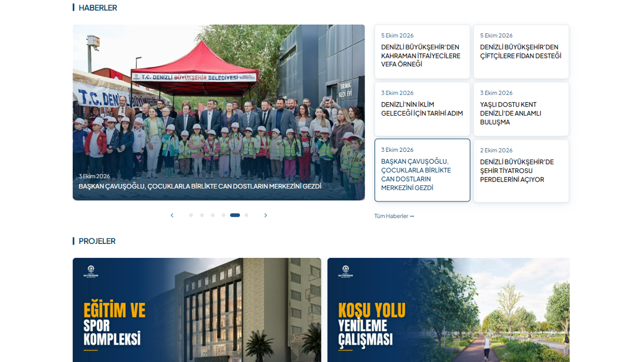Click municipality logo on Eğitim project card
The height and width of the screenshot is (362, 644).
(91, 271)
